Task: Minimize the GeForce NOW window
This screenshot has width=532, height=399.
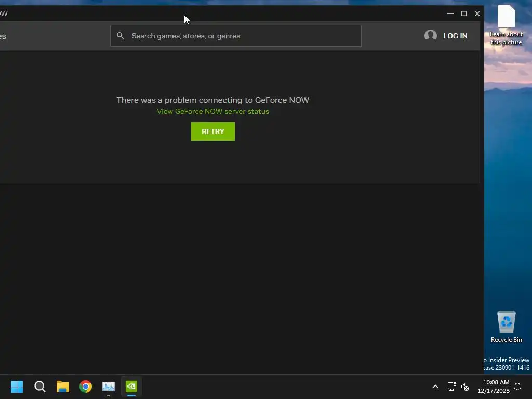Action: 450,14
